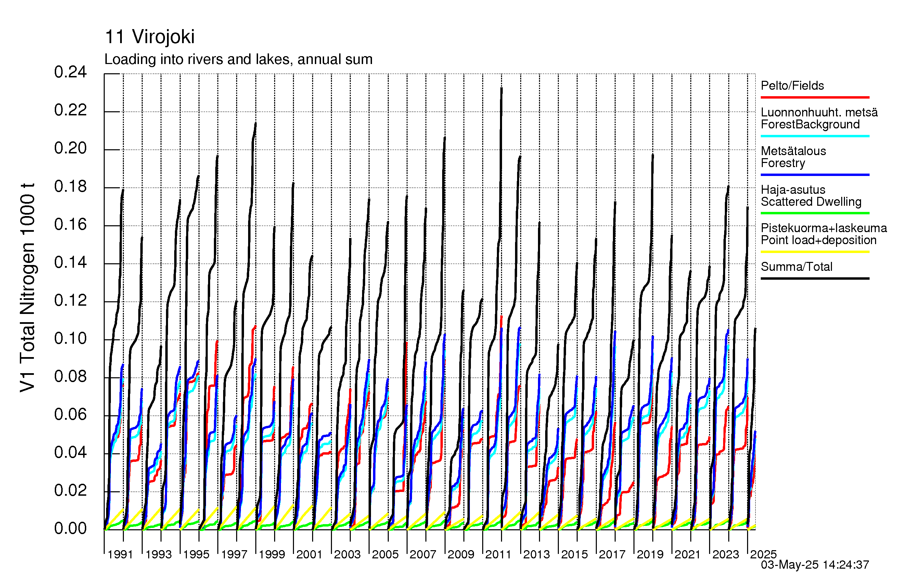Click the y-axis value 0.10

[70, 338]
